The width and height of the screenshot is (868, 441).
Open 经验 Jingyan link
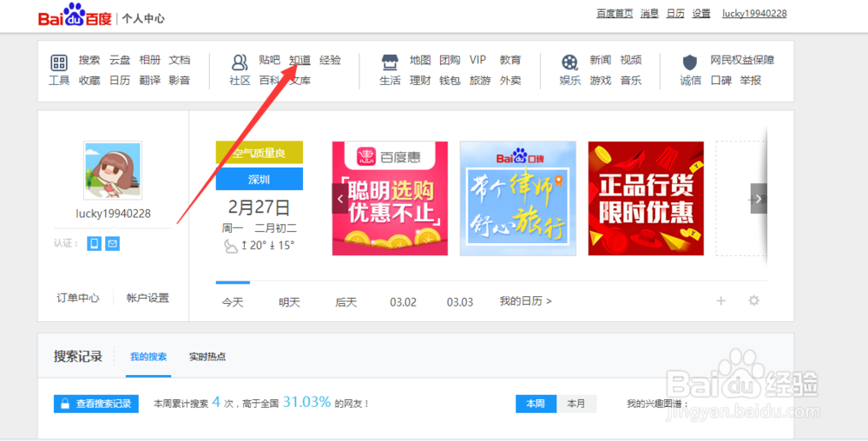tap(330, 60)
